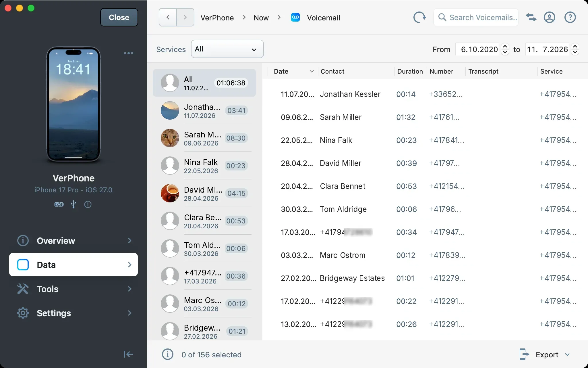Select the Jonathan Kessler table row

pyautogui.click(x=425, y=94)
